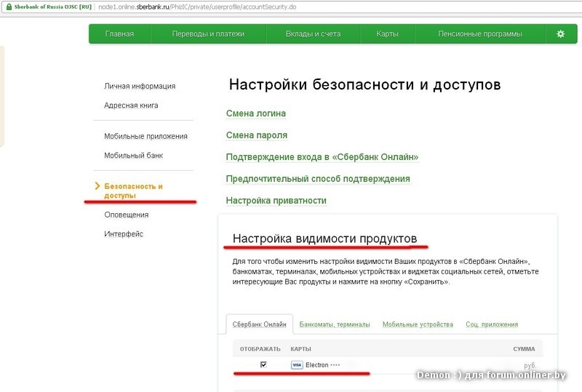This screenshot has height=392, width=582.
Task: Uncheck the Electron card display checkbox
Action: tap(263, 364)
